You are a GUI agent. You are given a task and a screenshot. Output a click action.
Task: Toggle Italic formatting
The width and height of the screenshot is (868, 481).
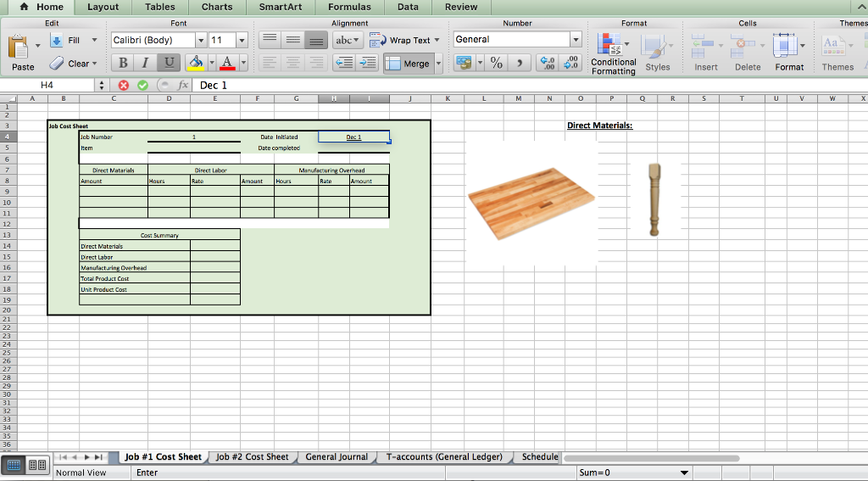(145, 63)
